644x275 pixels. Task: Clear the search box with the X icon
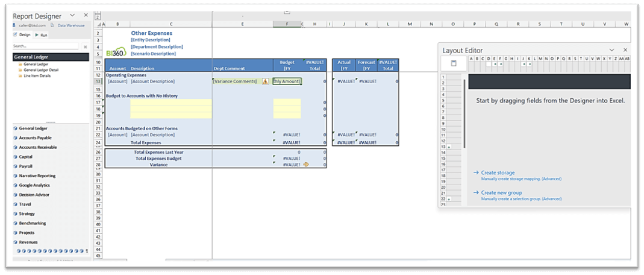pyautogui.click(x=85, y=46)
